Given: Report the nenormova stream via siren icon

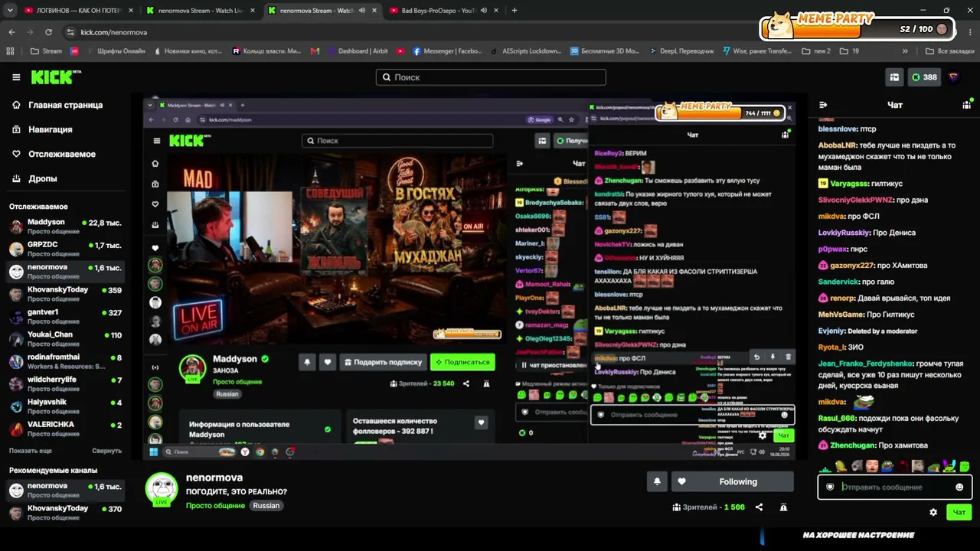Looking at the screenshot, I should [x=783, y=507].
